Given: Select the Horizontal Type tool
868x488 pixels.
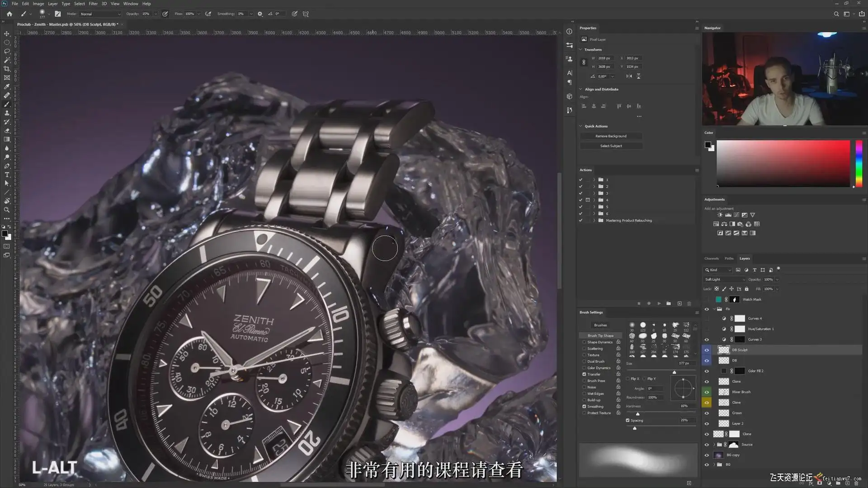Looking at the screenshot, I should tap(7, 175).
